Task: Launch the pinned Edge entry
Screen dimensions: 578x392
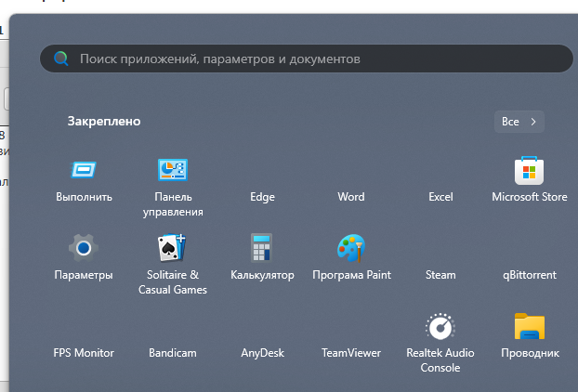Action: (262, 197)
